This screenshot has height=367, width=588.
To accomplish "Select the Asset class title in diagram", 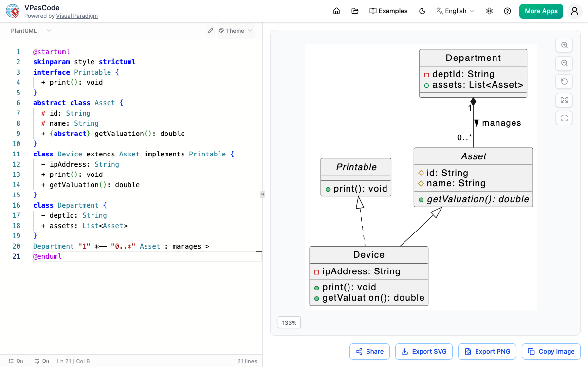I will click(474, 156).
